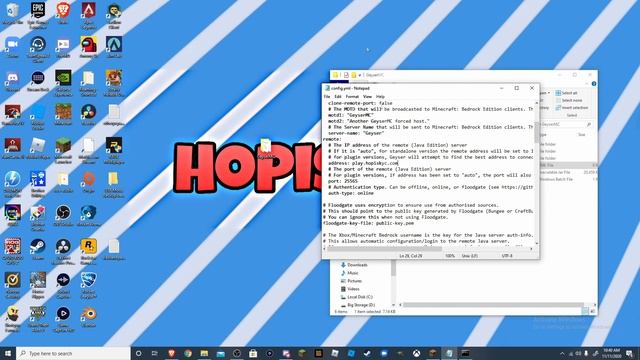
Task: Open the Steam desktop shortcut
Action: (x=38, y=249)
